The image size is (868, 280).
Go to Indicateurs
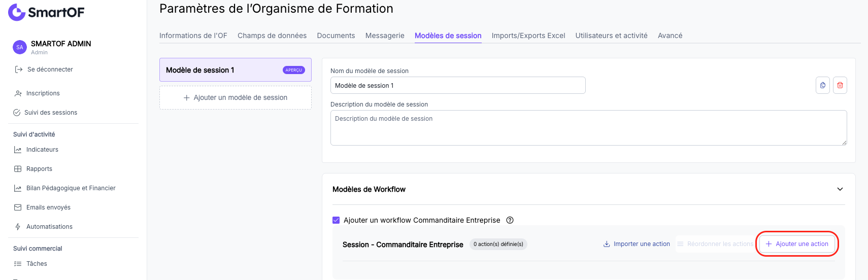[42, 150]
